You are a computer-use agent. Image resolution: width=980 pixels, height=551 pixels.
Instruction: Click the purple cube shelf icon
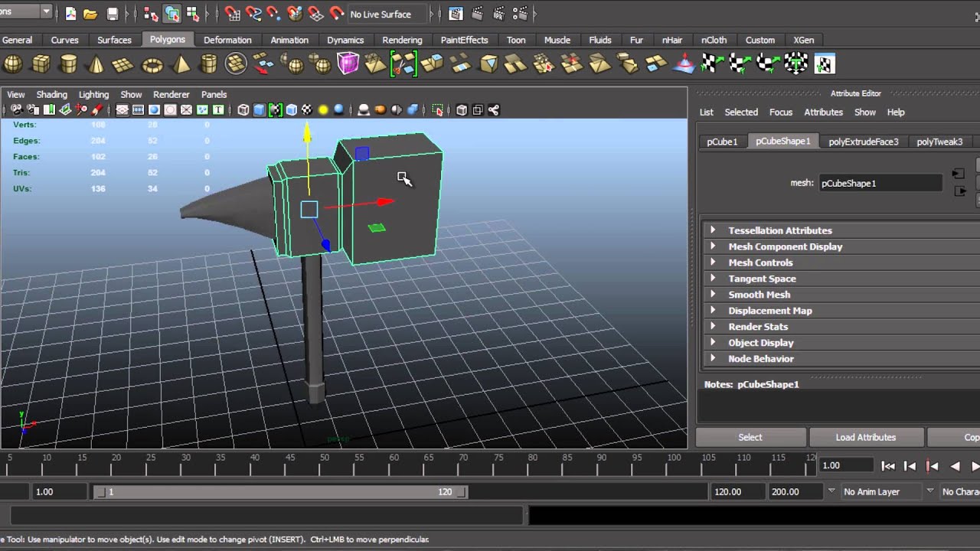(x=348, y=64)
